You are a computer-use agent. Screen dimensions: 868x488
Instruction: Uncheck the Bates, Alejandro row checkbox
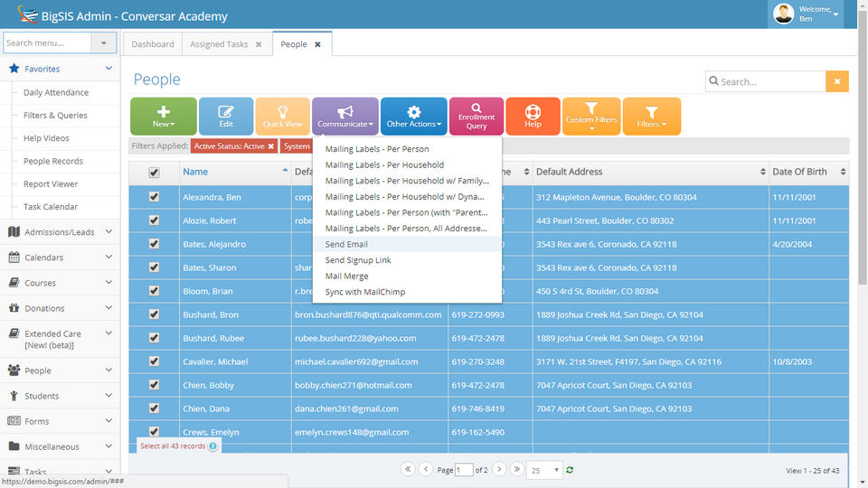[x=154, y=243]
